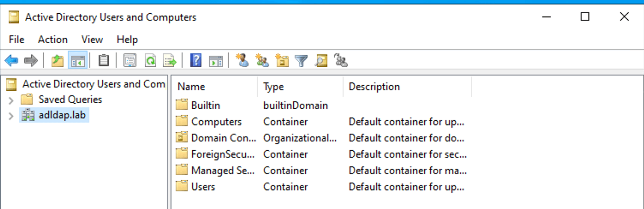The height and width of the screenshot is (209, 644).
Task: Click the Find objects magnifier icon
Action: pyautogui.click(x=321, y=60)
